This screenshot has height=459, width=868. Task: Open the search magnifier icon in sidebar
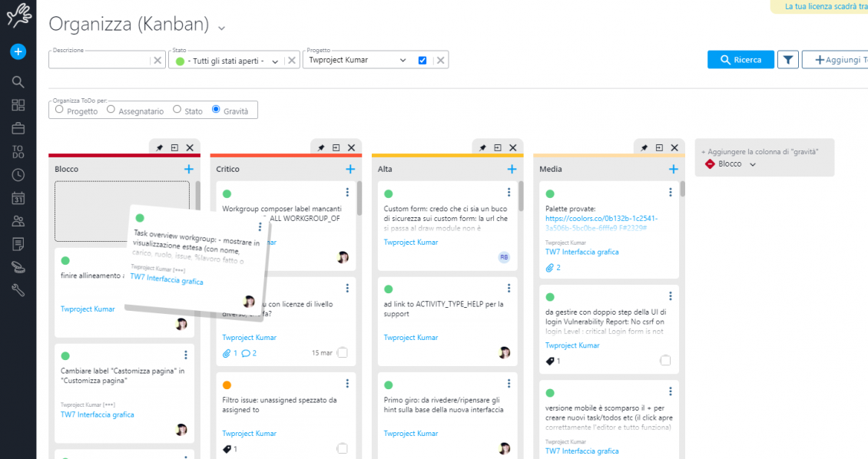pos(18,82)
